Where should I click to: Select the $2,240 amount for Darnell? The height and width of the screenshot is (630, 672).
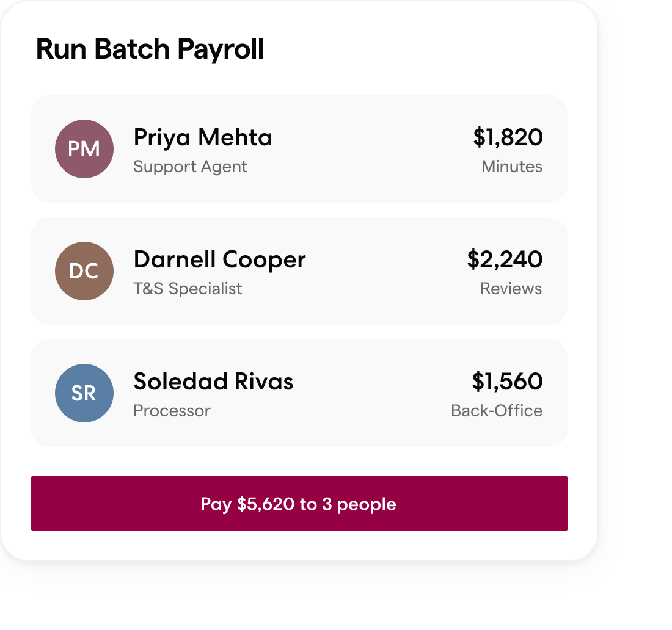coord(505,259)
